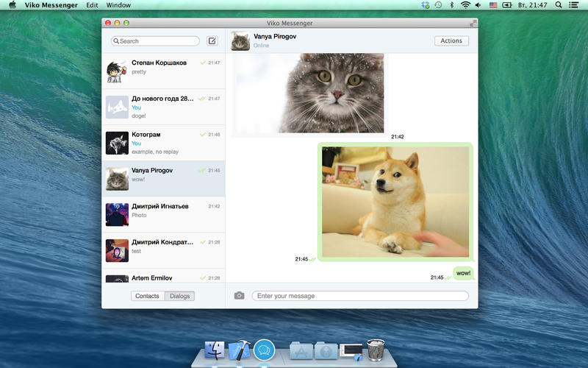Click the Search field

point(155,41)
